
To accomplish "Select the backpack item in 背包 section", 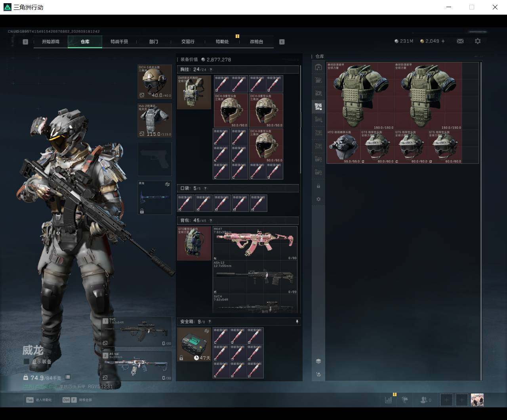I will pyautogui.click(x=194, y=243).
